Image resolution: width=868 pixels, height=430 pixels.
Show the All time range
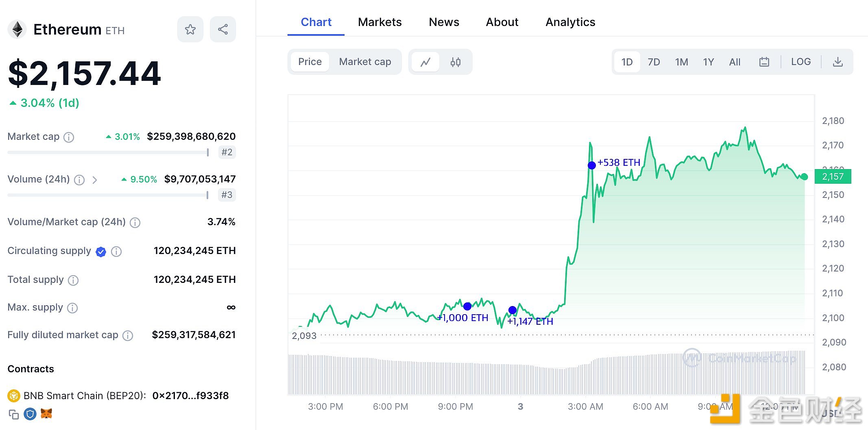point(735,62)
